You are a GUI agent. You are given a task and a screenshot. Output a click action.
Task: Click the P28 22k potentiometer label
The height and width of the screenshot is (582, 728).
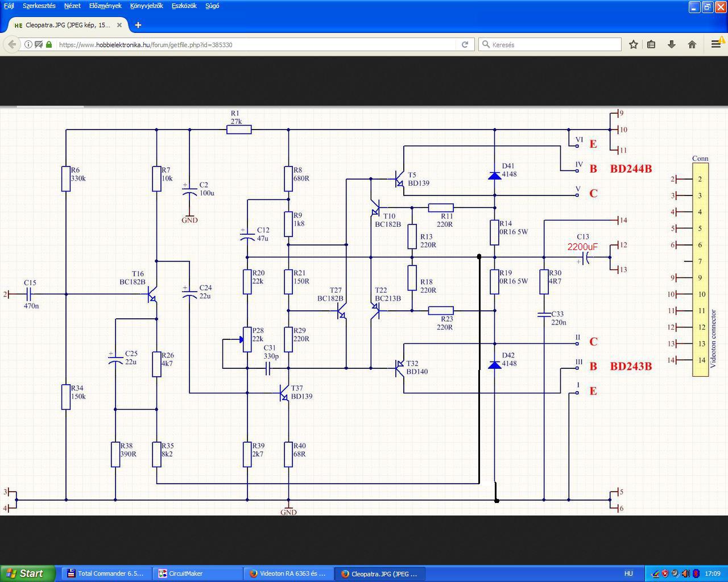coord(258,335)
